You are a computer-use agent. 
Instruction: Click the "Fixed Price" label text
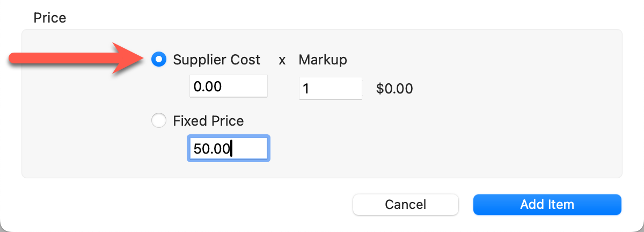coord(208,121)
